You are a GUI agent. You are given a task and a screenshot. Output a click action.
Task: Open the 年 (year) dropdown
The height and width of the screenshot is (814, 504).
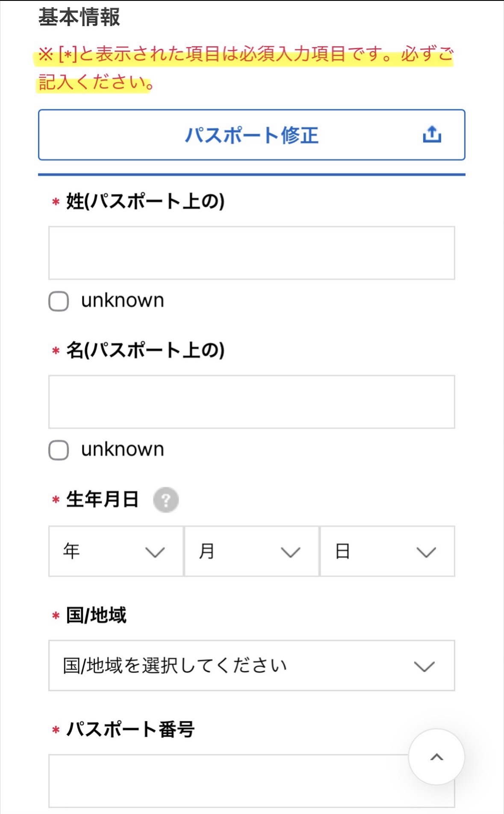[x=115, y=552]
